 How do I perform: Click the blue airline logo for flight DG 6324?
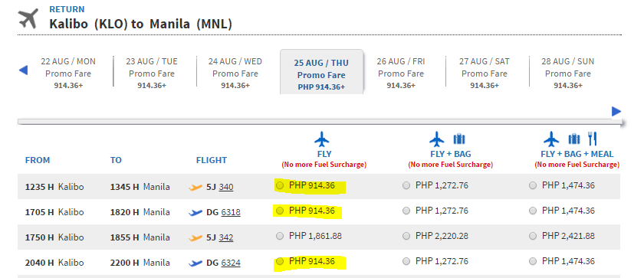tap(195, 263)
